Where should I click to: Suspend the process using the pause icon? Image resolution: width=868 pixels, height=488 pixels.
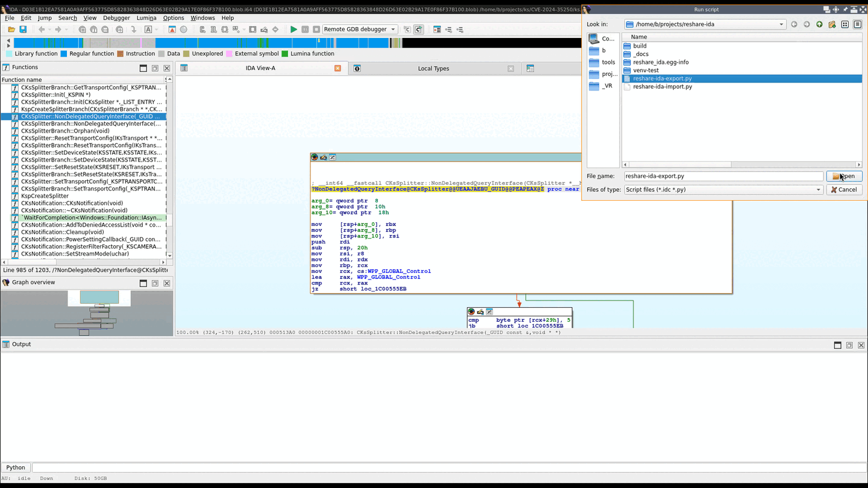[x=304, y=29]
